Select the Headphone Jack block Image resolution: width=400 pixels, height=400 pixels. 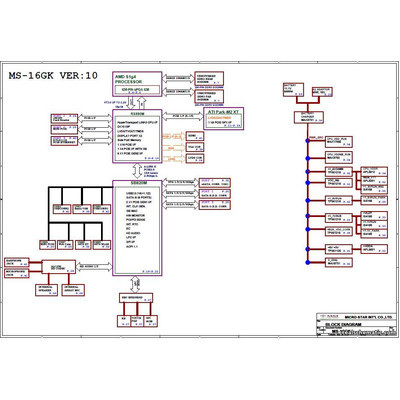[x=17, y=262]
